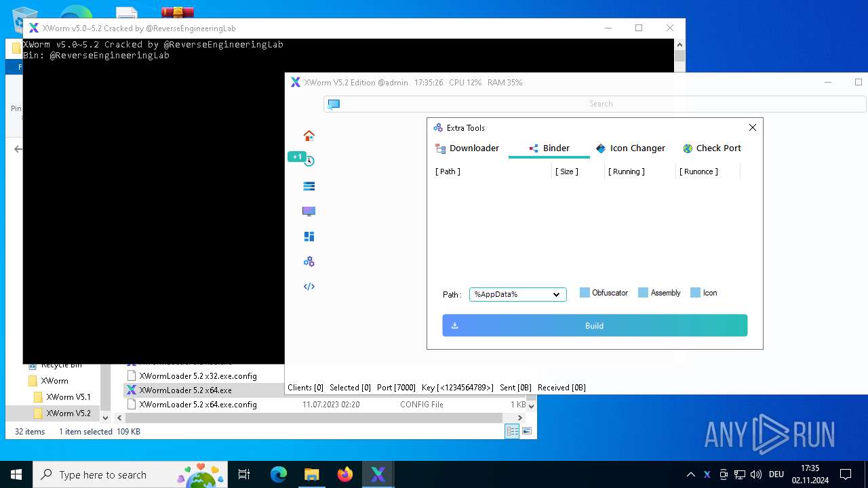Launch Microsoft Edge from taskbar
868x488 pixels.
[x=279, y=474]
